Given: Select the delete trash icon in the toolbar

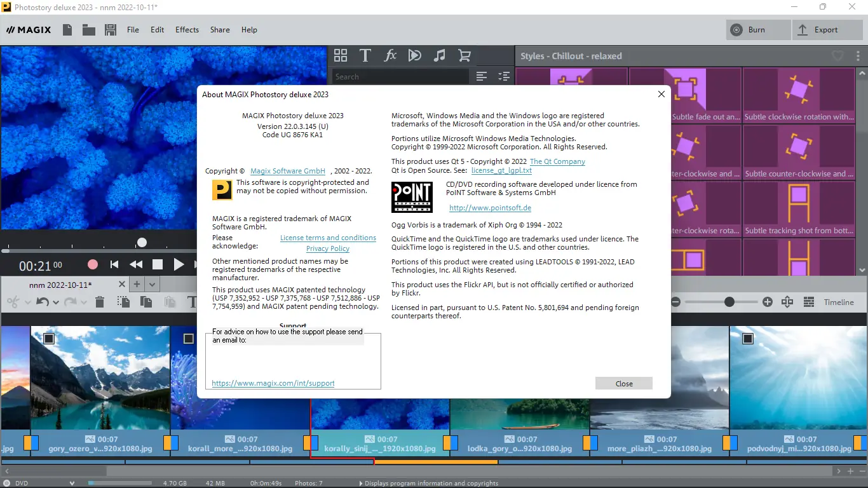Looking at the screenshot, I should pyautogui.click(x=99, y=302).
